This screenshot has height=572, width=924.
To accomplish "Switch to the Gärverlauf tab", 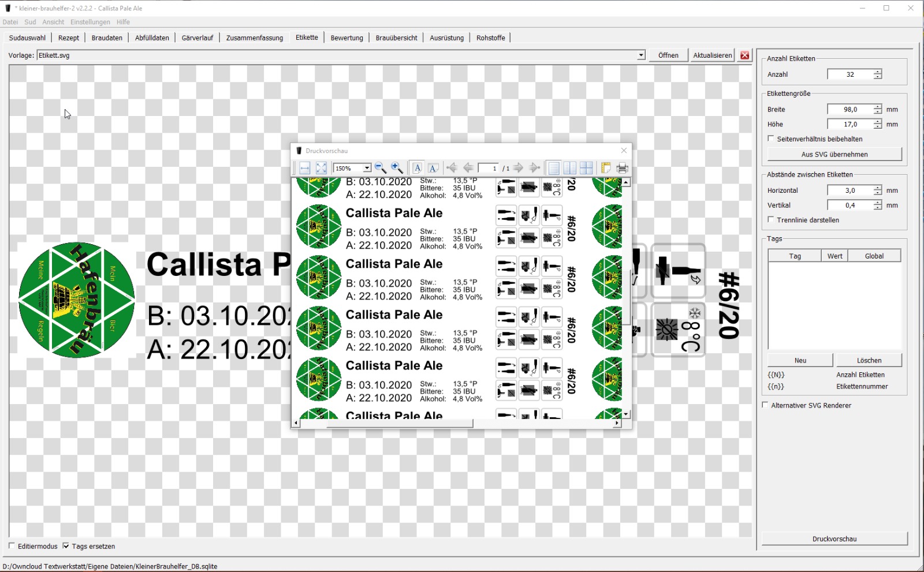I will coord(197,38).
